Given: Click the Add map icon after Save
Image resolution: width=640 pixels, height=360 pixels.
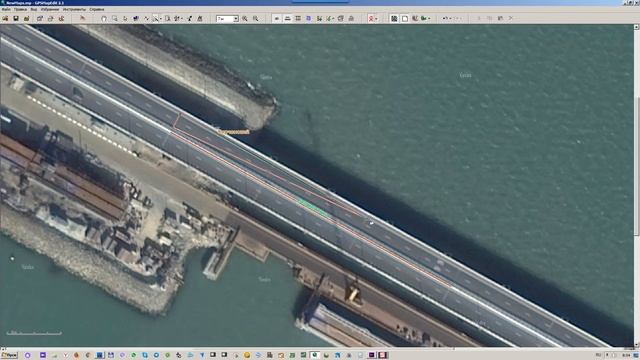Looking at the screenshot, I should click(x=27, y=18).
